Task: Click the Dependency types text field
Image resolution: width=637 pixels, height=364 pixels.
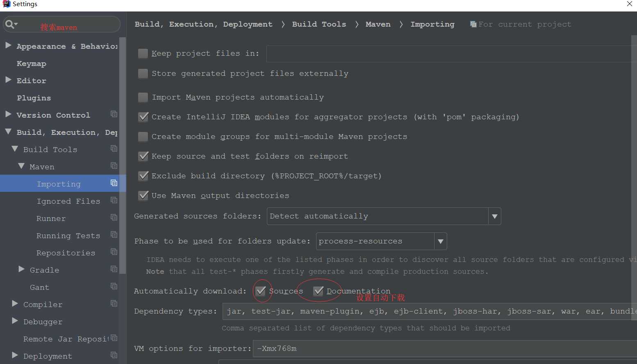Action: 430,311
